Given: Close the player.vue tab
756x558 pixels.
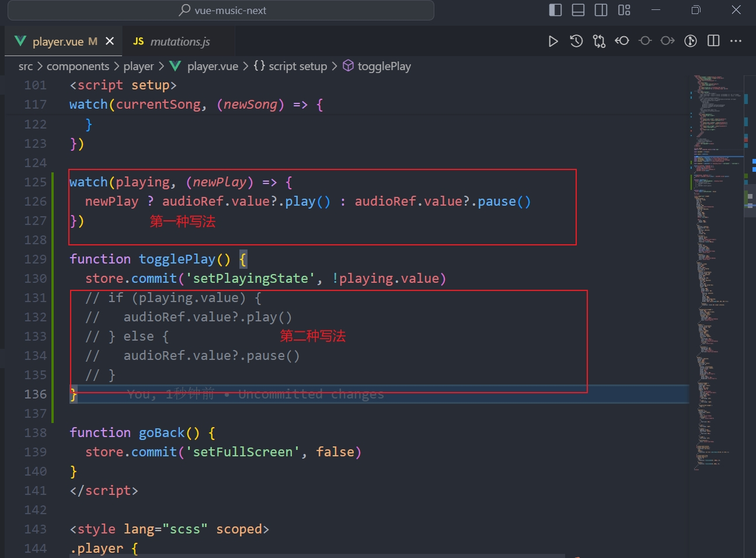Looking at the screenshot, I should pyautogui.click(x=110, y=41).
